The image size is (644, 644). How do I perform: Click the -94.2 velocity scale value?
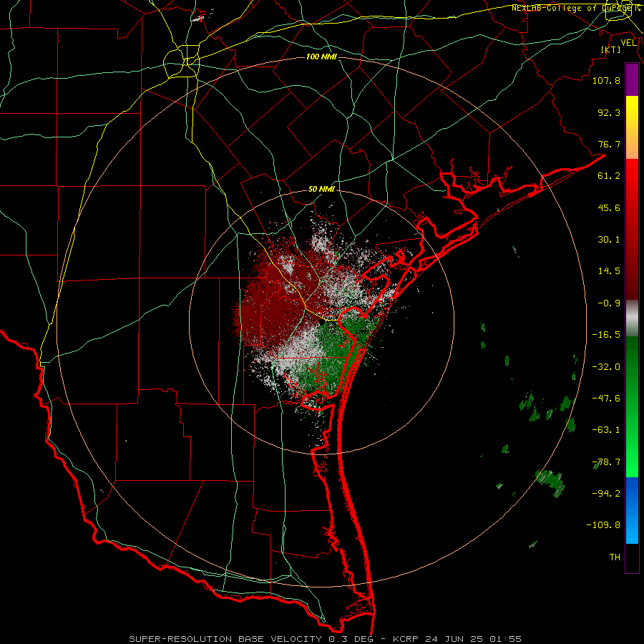606,494
